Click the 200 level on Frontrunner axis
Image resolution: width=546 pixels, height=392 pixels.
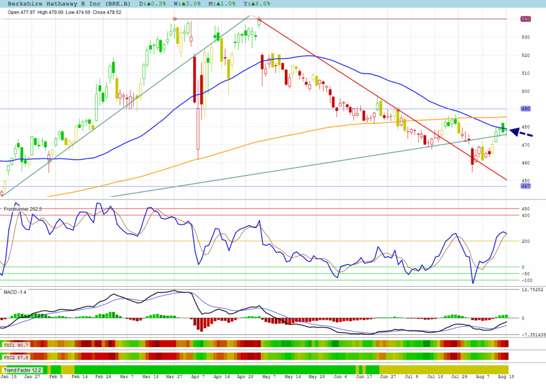tap(525, 241)
